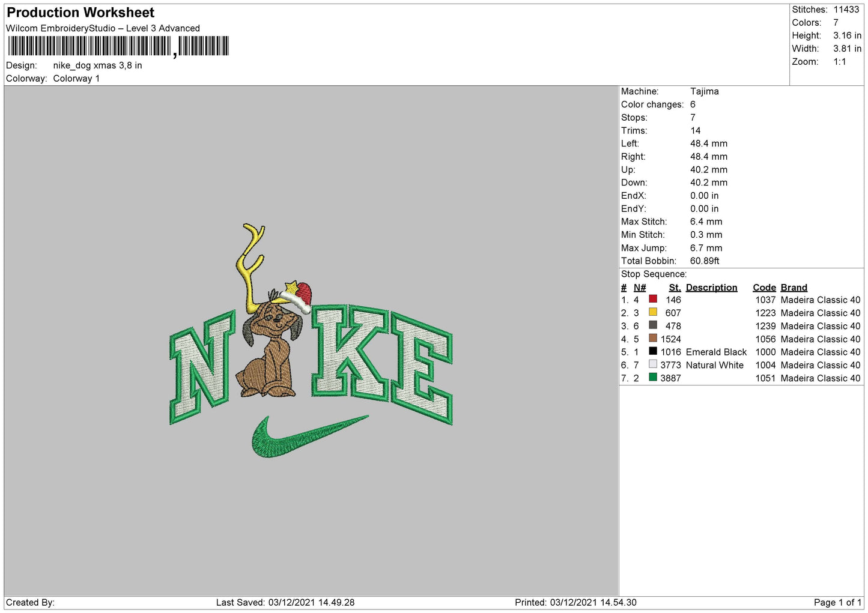Screen dimensions: 868x613
Task: Click the Zoom value 1:1
Action: coord(840,62)
